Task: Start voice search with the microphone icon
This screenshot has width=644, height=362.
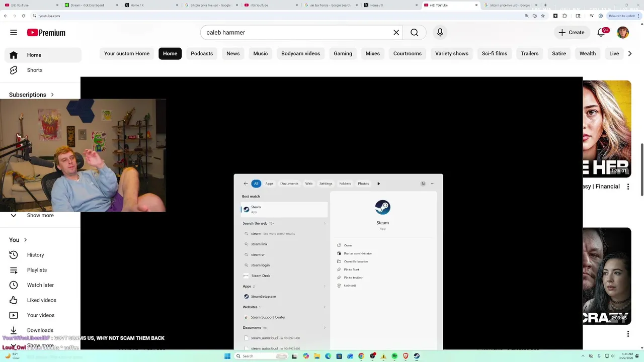Action: pyautogui.click(x=440, y=33)
